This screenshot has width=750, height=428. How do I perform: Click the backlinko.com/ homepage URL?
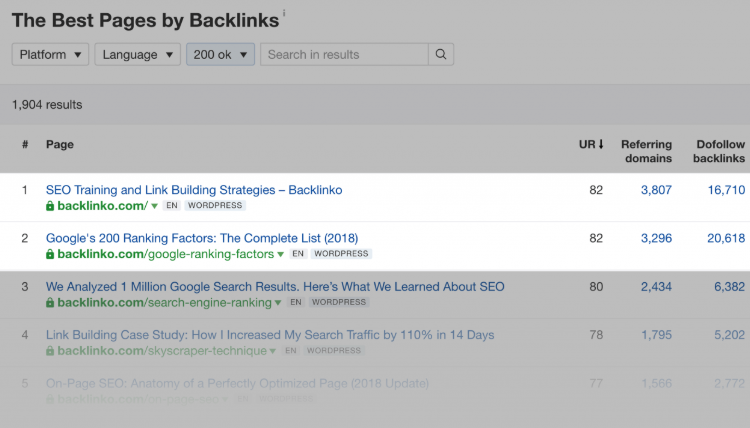tap(102, 206)
